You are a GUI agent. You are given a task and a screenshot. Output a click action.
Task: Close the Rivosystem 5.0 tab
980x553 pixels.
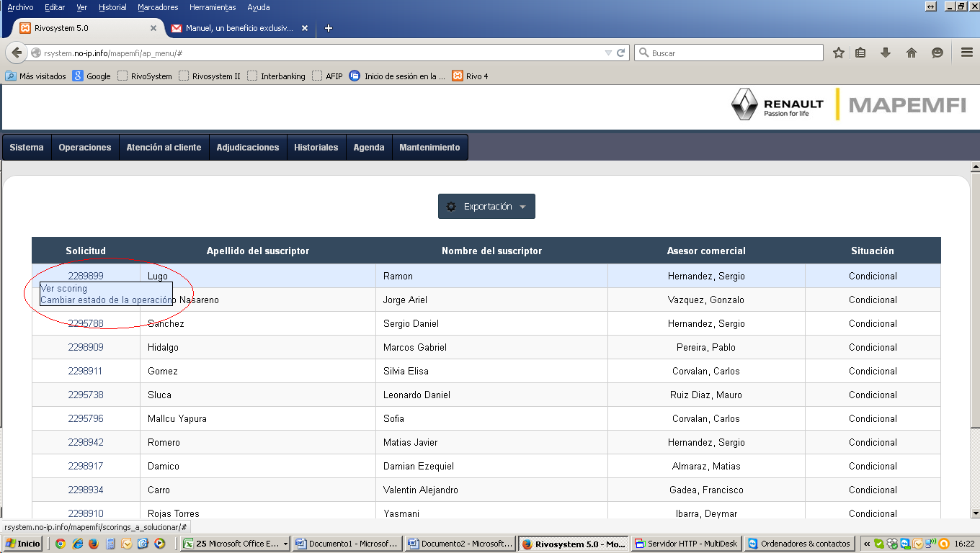click(x=153, y=28)
